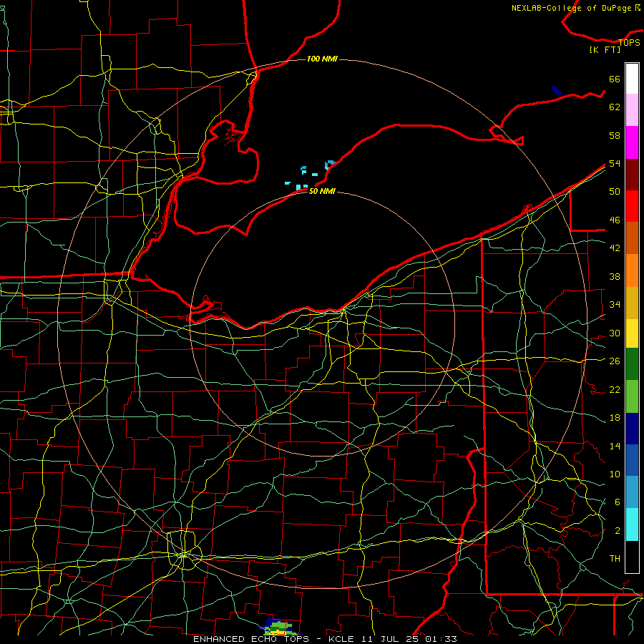
Task: Click the TOPS legend title
Action: tap(629, 43)
